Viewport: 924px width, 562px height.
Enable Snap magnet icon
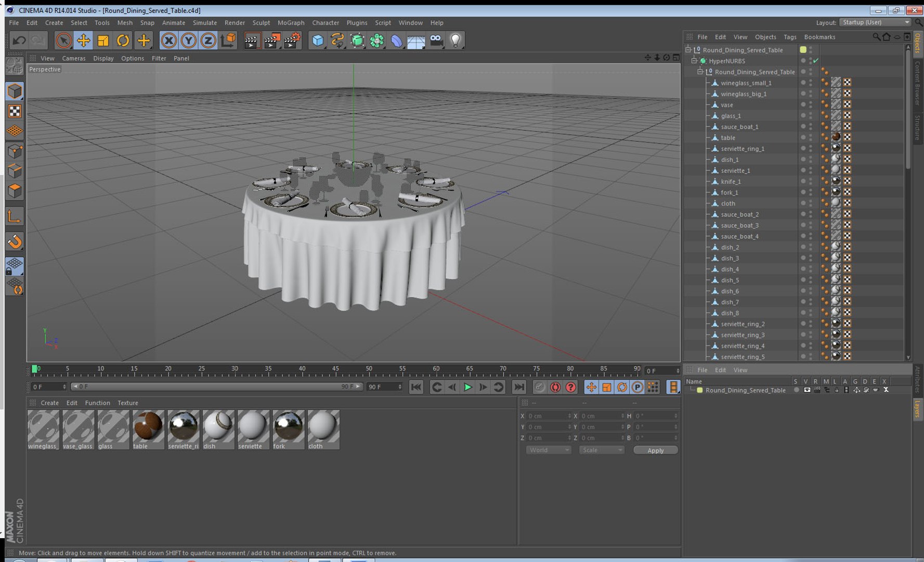[15, 241]
